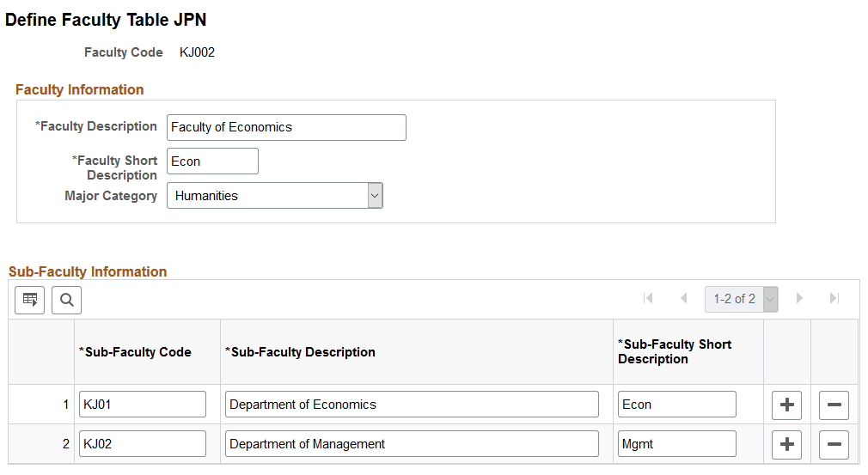This screenshot has height=475, width=868.
Task: Click row number 2 in the grid
Action: point(66,444)
